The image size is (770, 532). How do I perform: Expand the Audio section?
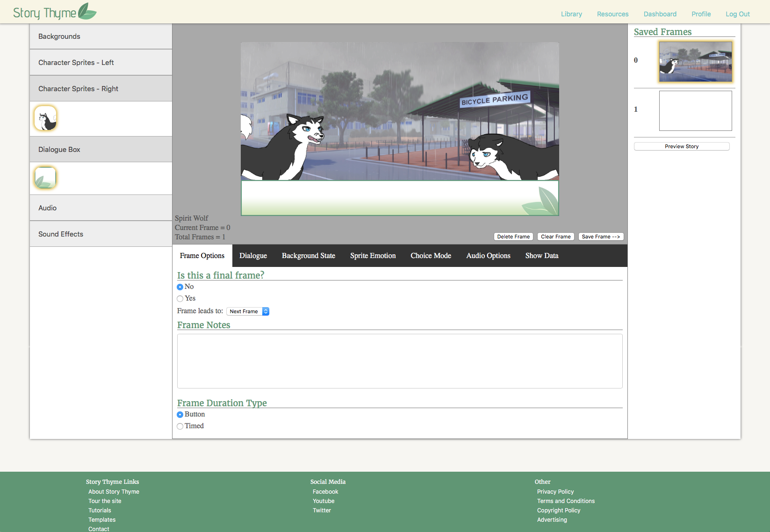(101, 208)
